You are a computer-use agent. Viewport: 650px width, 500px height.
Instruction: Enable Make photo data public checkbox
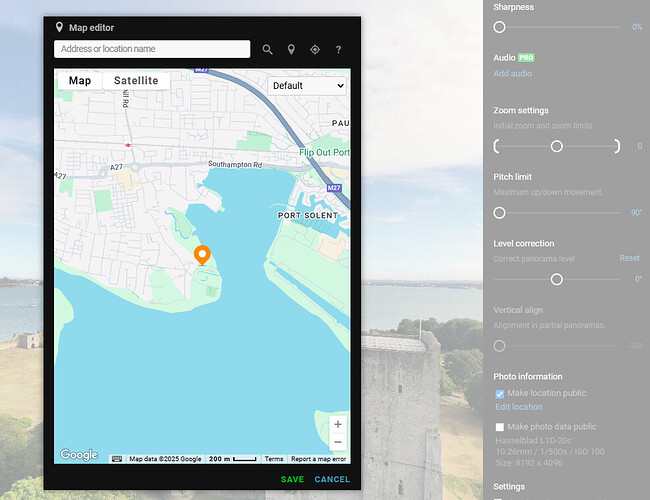pyautogui.click(x=500, y=427)
